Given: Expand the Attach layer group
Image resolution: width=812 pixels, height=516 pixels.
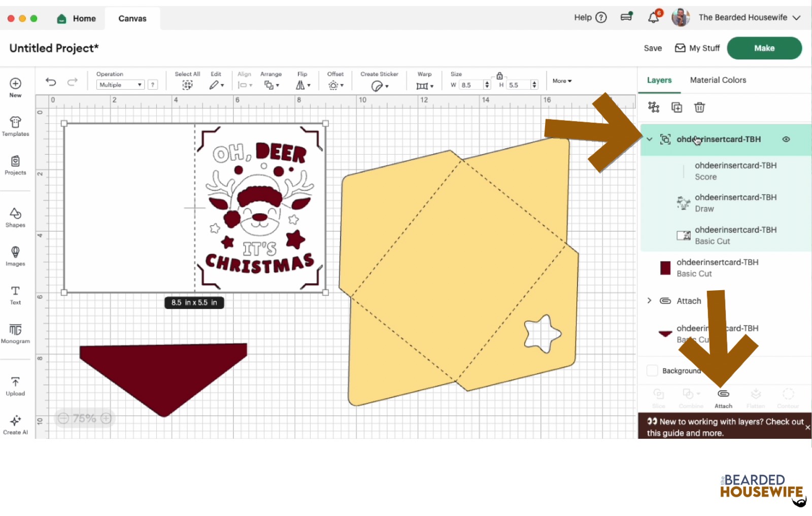Looking at the screenshot, I should pos(649,300).
